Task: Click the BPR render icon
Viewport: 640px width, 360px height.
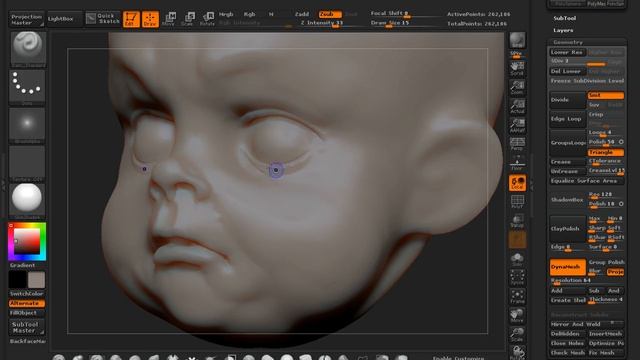Action: point(517,41)
